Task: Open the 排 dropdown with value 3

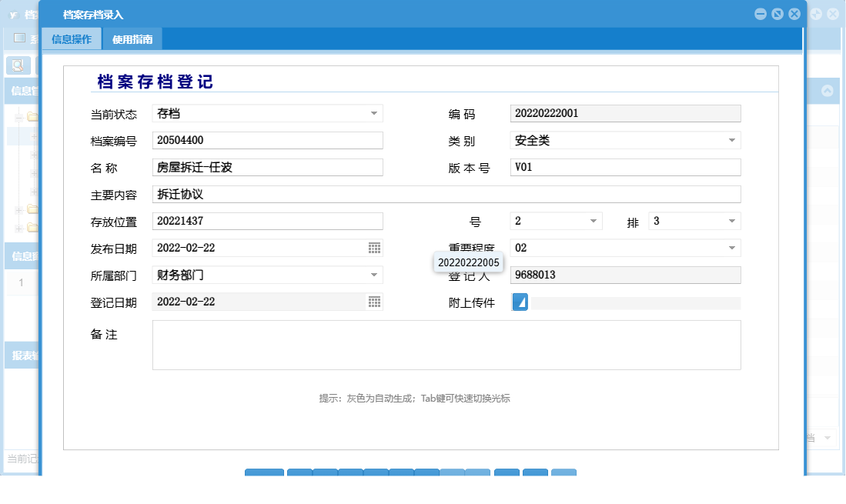Action: (732, 221)
